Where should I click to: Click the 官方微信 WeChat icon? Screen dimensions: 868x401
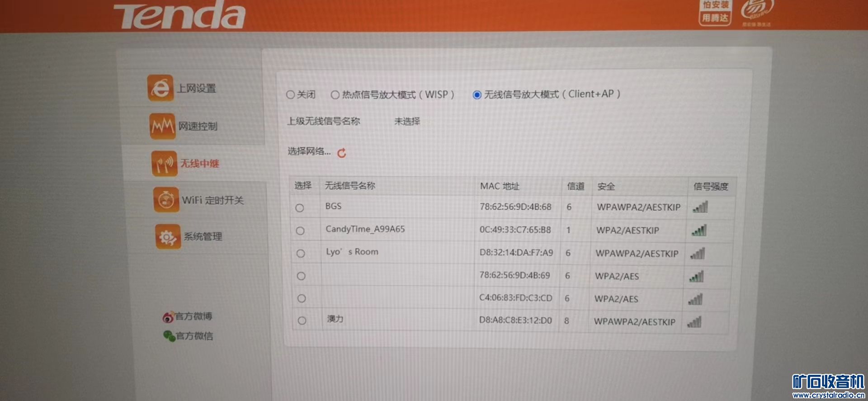tap(169, 336)
